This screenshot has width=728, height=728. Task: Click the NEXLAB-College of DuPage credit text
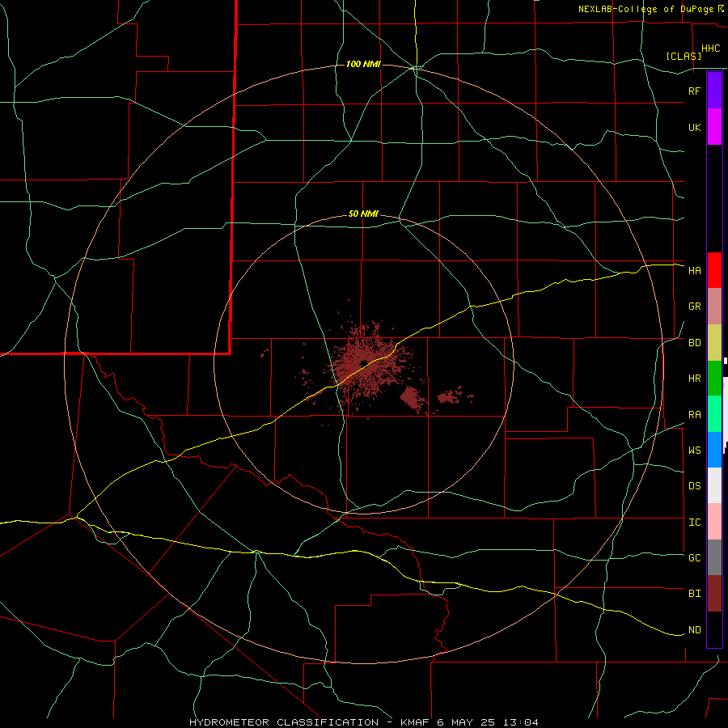point(647,9)
